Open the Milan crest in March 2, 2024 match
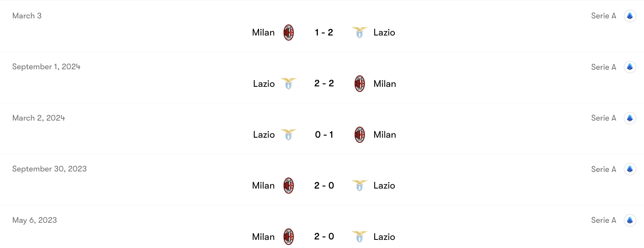Viewport: 644px width, 248px height. pos(360,134)
